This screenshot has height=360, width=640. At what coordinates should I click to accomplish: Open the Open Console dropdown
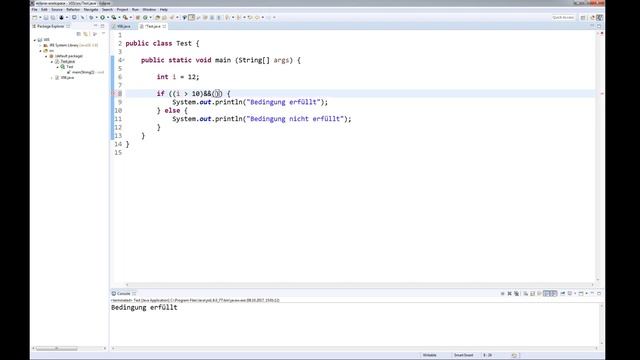coord(587,293)
